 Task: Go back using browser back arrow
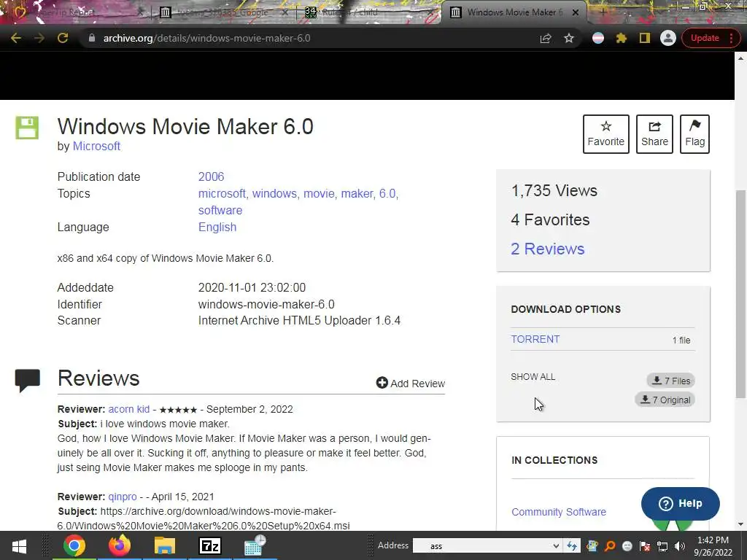point(16,38)
